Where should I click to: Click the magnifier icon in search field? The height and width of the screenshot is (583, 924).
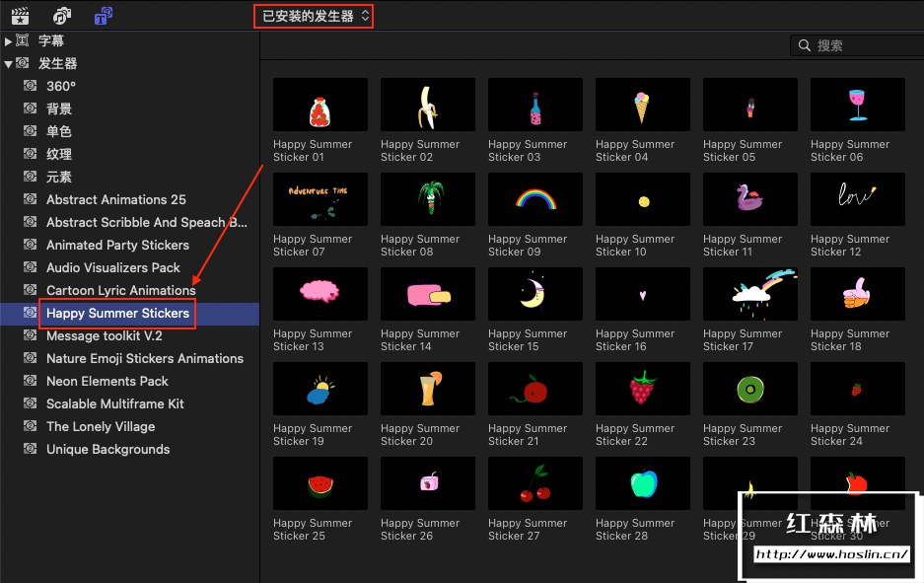tap(804, 45)
